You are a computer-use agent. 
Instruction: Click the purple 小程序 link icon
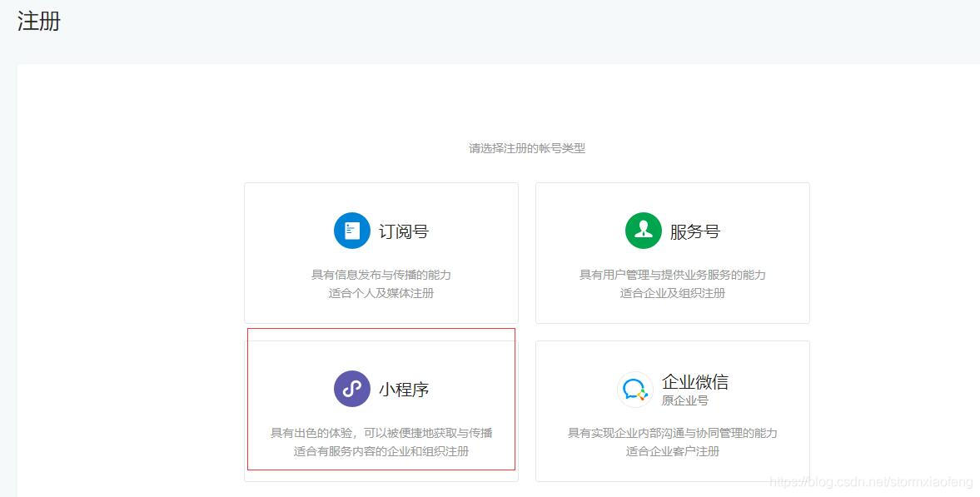click(x=352, y=389)
